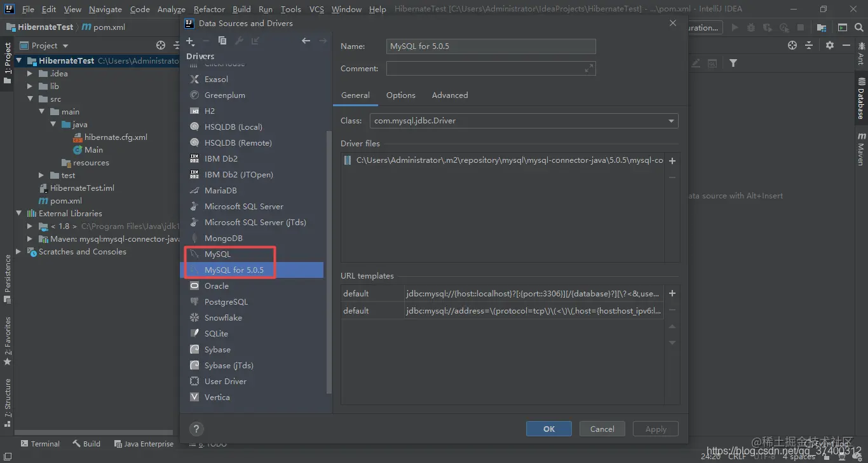The image size is (868, 463).
Task: Switch to the Options tab
Action: [x=401, y=95]
